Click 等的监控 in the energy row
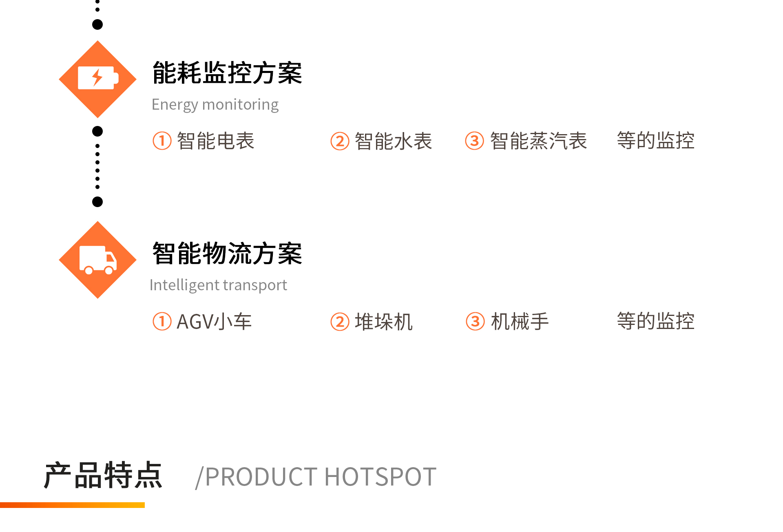The width and height of the screenshot is (783, 532). coord(655,141)
